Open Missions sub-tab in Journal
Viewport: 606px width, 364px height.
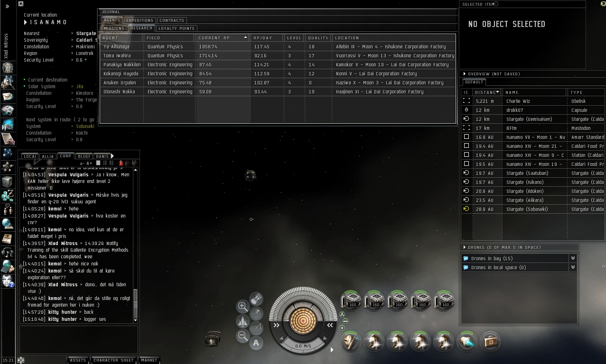114,28
